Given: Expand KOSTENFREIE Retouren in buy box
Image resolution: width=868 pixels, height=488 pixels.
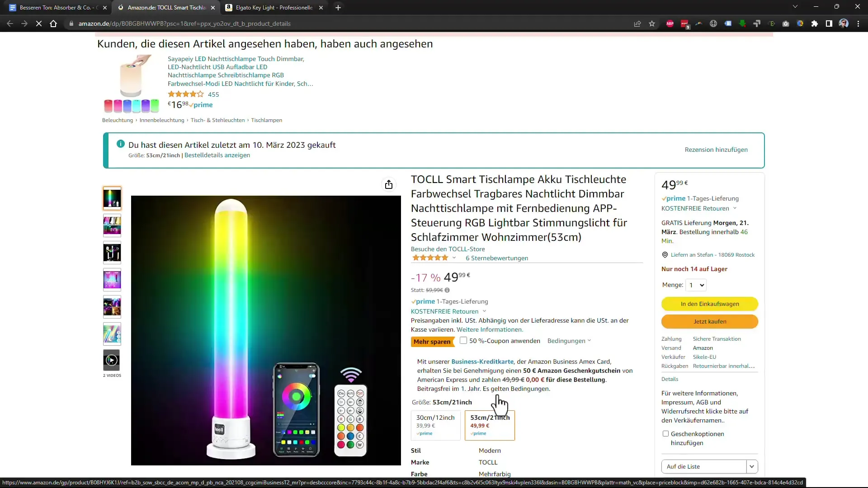Looking at the screenshot, I should click(699, 208).
